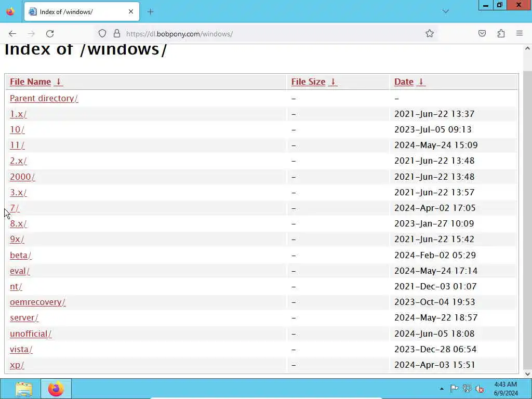Open the server/ folder link
The width and height of the screenshot is (532, 399).
(24, 317)
